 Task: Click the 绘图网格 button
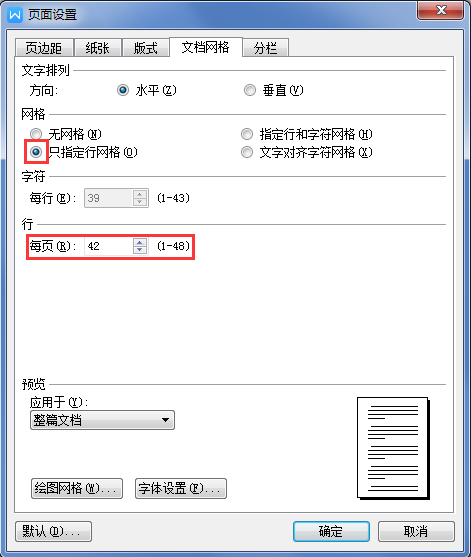[x=77, y=488]
